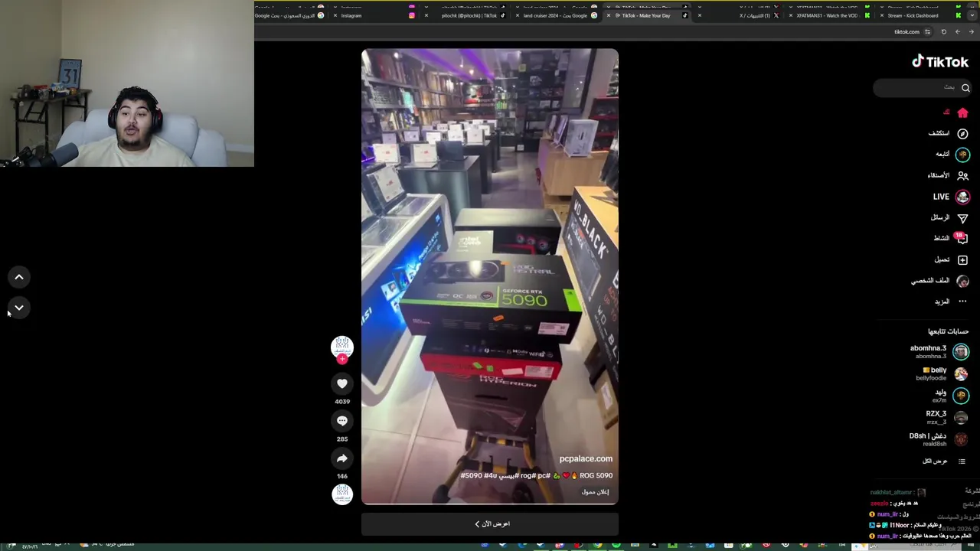Open the Activity inbox icon with notification badge
The height and width of the screenshot is (551, 980).
click(x=961, y=239)
